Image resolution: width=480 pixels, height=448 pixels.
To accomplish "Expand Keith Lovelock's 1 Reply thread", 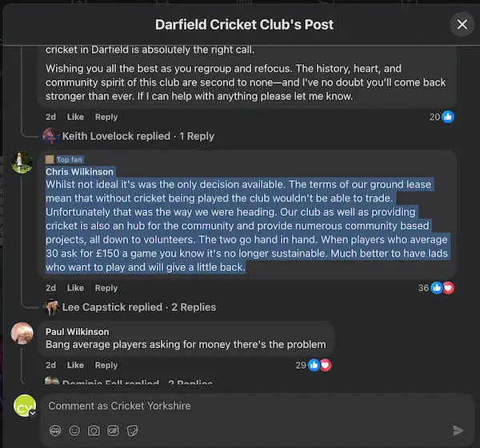I will (138, 136).
